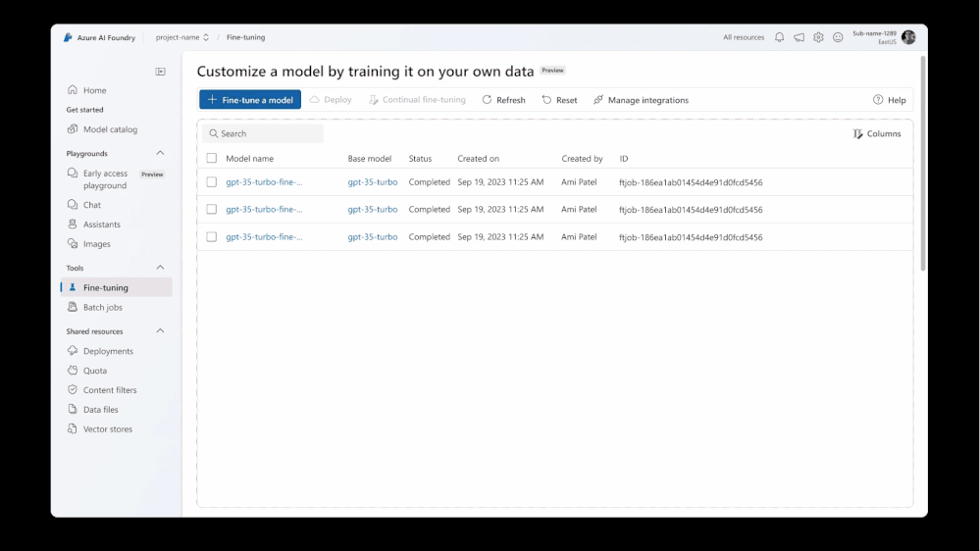Open Data files page
Viewport: 980px width, 551px height.
tap(101, 410)
